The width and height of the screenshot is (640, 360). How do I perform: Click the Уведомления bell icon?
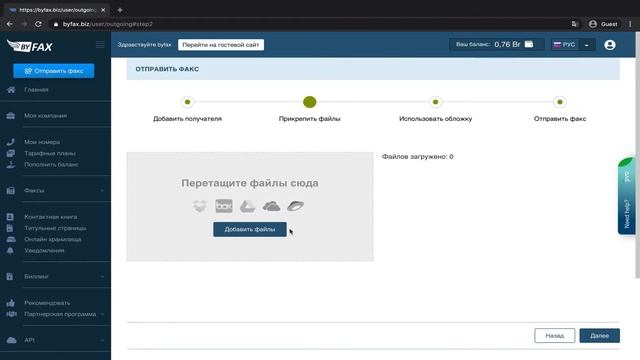(x=10, y=251)
